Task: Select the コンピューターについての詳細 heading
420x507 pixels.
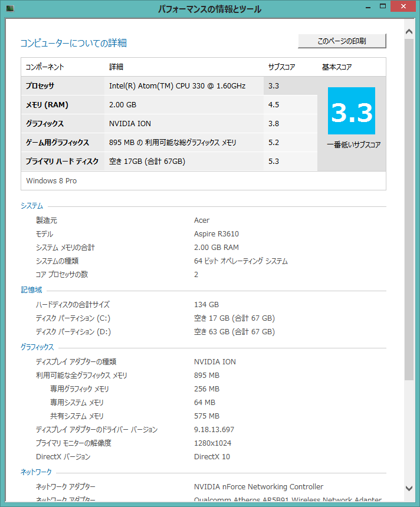Action: (74, 43)
